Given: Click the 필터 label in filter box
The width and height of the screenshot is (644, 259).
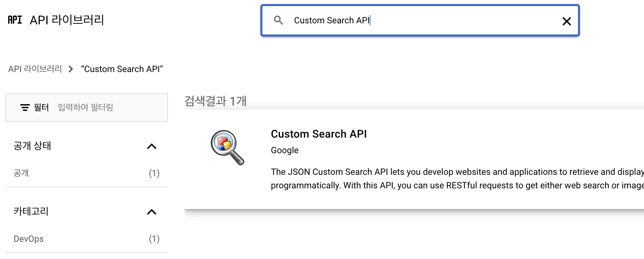Looking at the screenshot, I should coord(41,108).
